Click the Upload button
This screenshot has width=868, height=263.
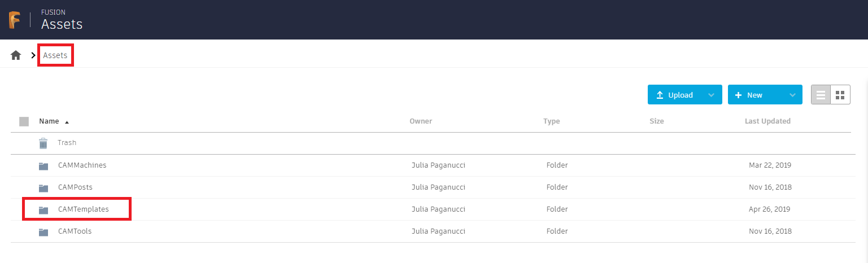tap(675, 95)
